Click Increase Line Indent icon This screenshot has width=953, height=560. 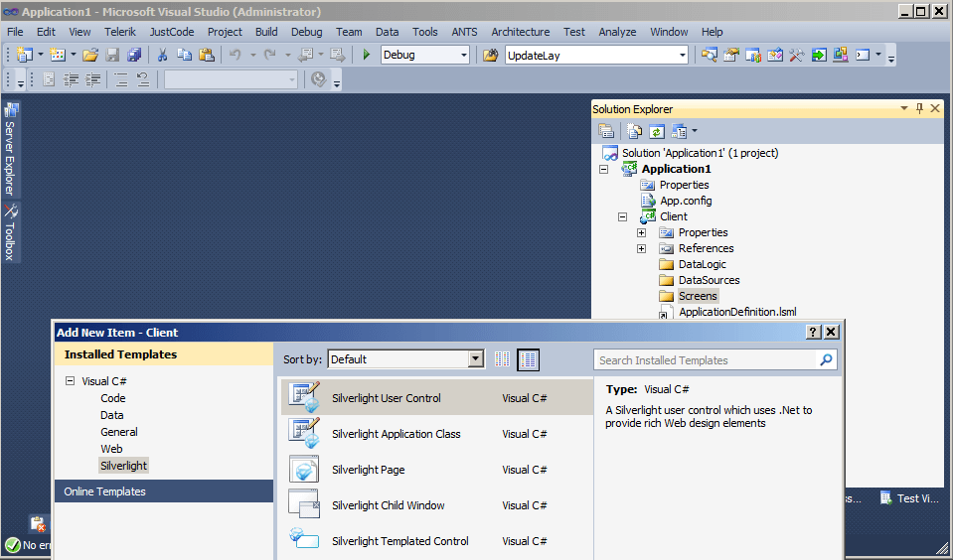click(x=93, y=79)
